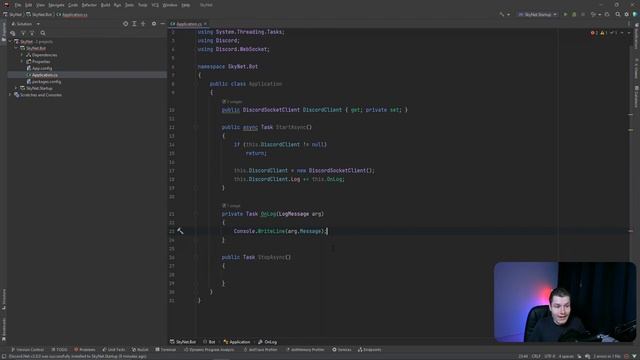Click the Application.cs breadcrumb in navigation bar
Screen dimensions: 640x360
click(72, 15)
